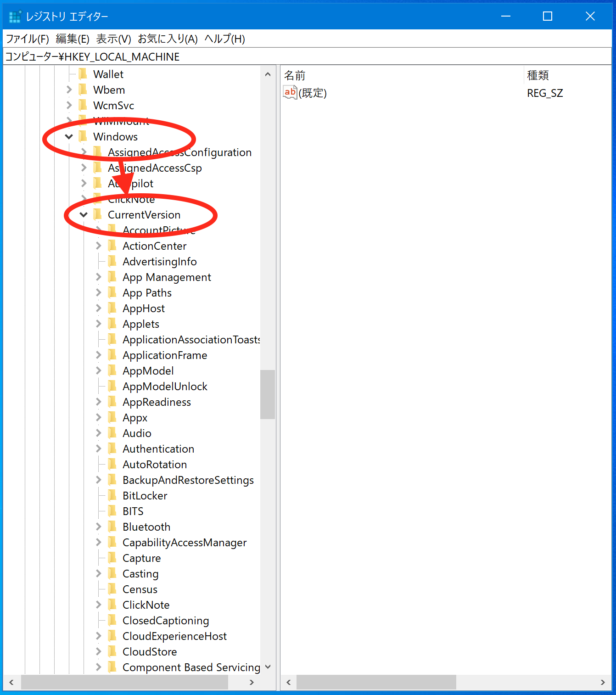
Task: Select the ApplicationAssociationToasts key
Action: [191, 339]
